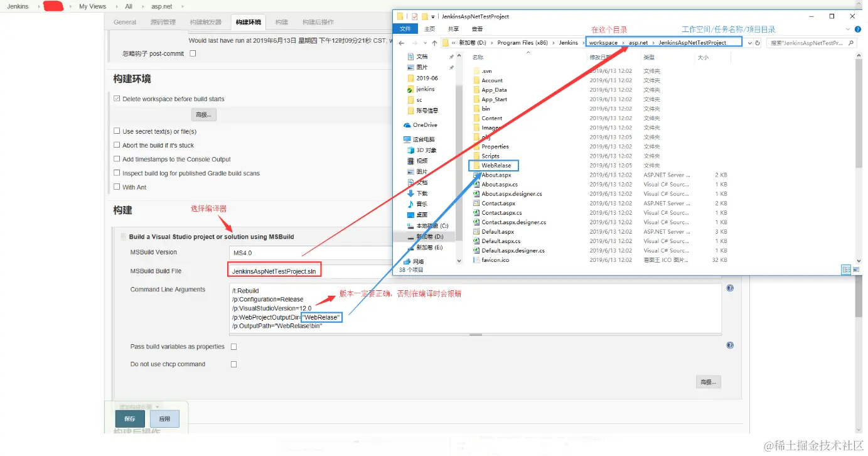This screenshot has height=456, width=868.
Task: Select 桌面 in the navigation pane
Action: tap(417, 215)
